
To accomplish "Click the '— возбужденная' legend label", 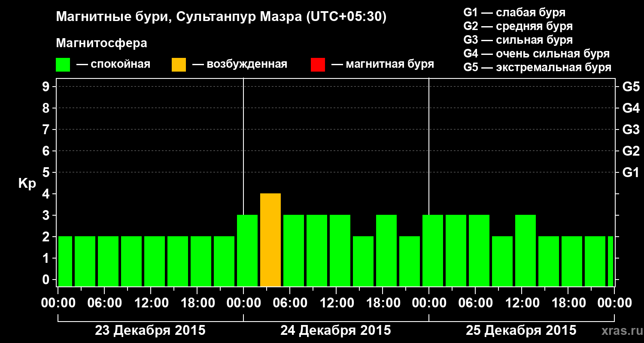I will click(240, 64).
